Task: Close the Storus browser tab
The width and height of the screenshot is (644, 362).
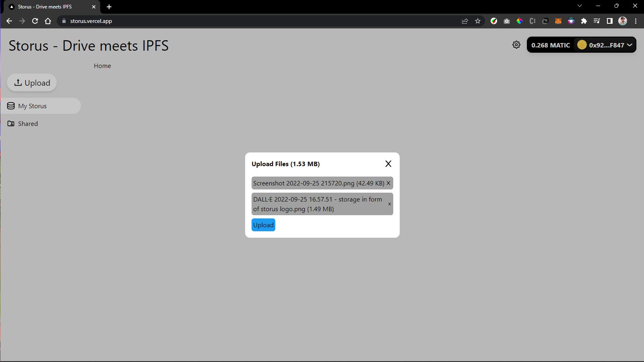Action: click(94, 7)
